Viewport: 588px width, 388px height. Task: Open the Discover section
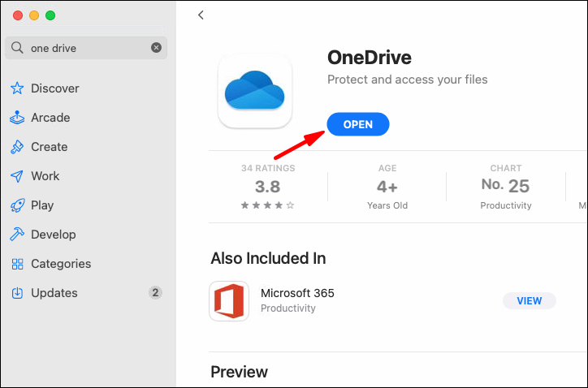pos(54,88)
